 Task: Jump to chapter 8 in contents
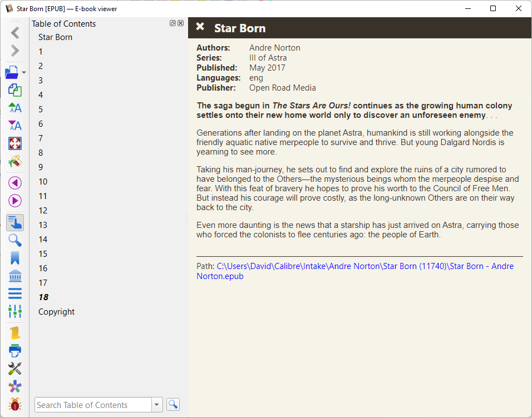41,152
